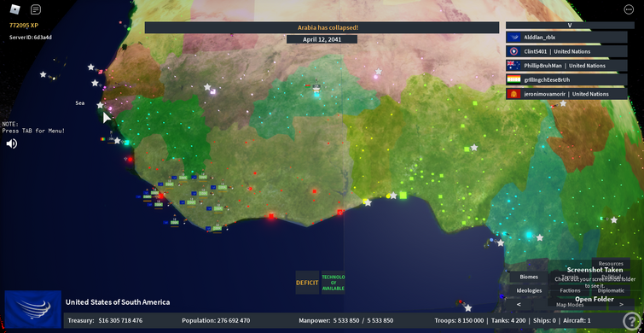This screenshot has height=333, width=644.
Task: Select Clint5401 United Nations entry
Action: coord(566,51)
